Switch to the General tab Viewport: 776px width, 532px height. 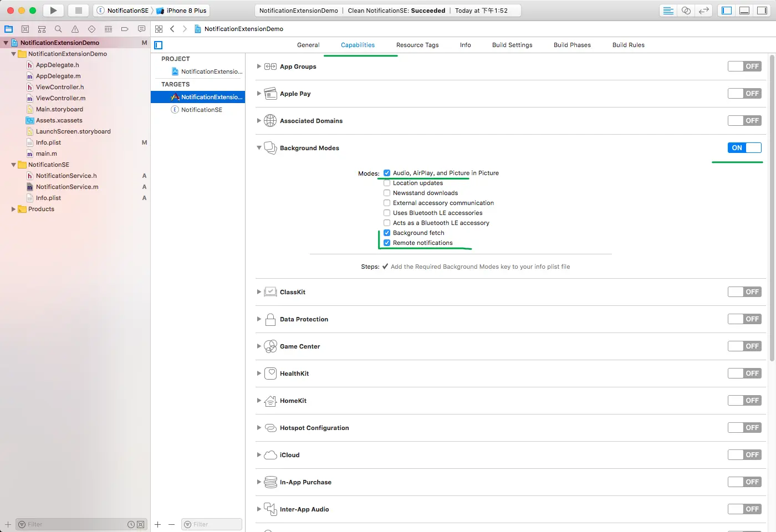click(308, 45)
